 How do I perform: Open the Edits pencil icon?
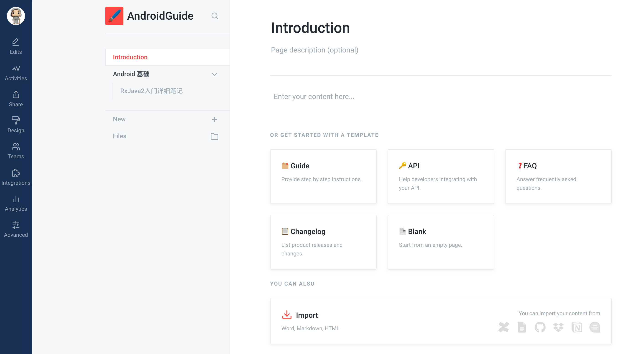[16, 42]
